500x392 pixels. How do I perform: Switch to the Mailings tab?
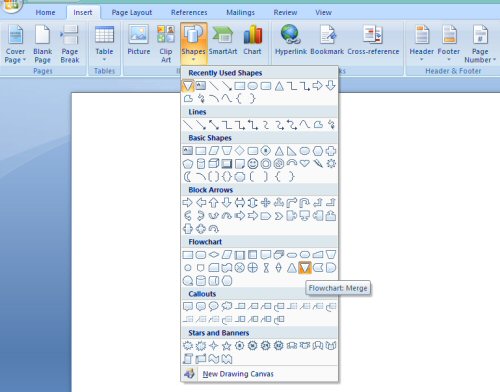(240, 13)
